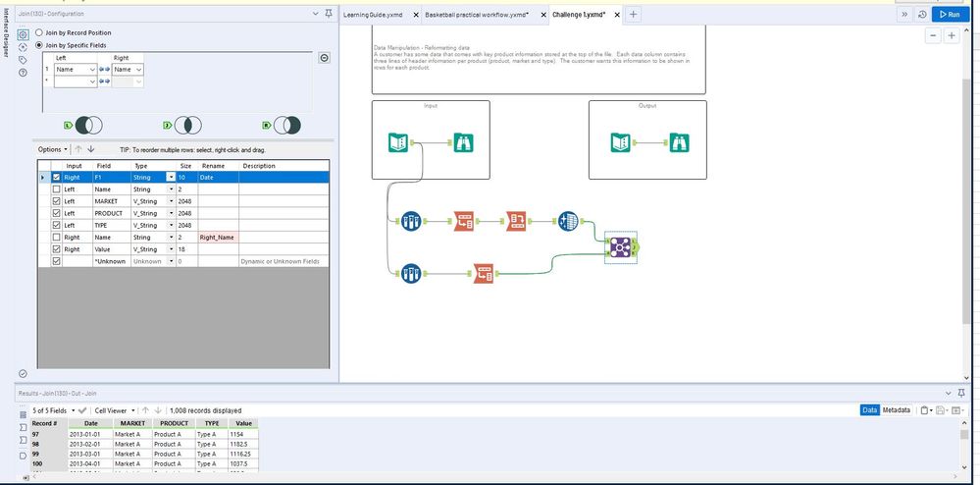Screen dimensions: 980x485
Task: Open Type dropdown for MARKET row
Action: tap(171, 201)
